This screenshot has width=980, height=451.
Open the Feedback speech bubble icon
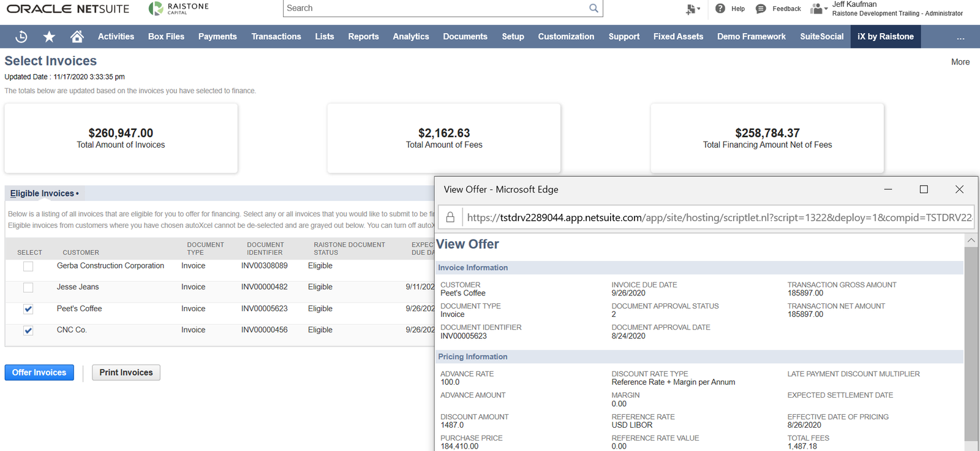(761, 9)
